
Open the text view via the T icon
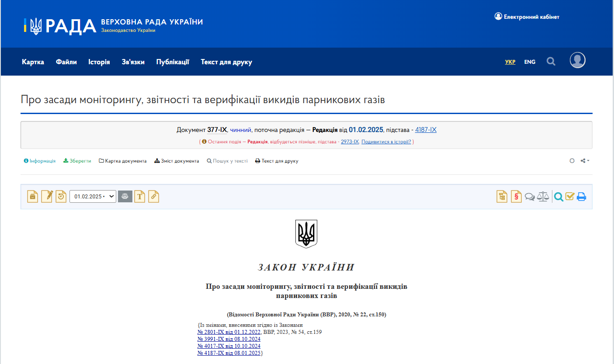coord(139,196)
